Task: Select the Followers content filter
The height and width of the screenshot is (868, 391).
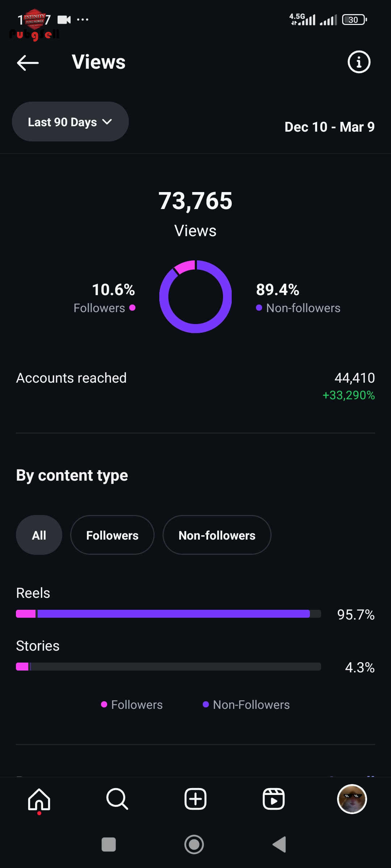Action: coord(112,535)
